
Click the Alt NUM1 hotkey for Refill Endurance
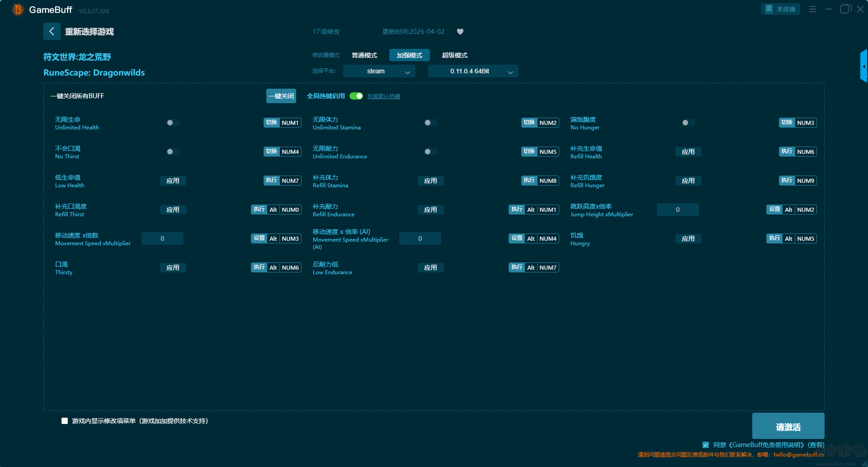[534, 210]
